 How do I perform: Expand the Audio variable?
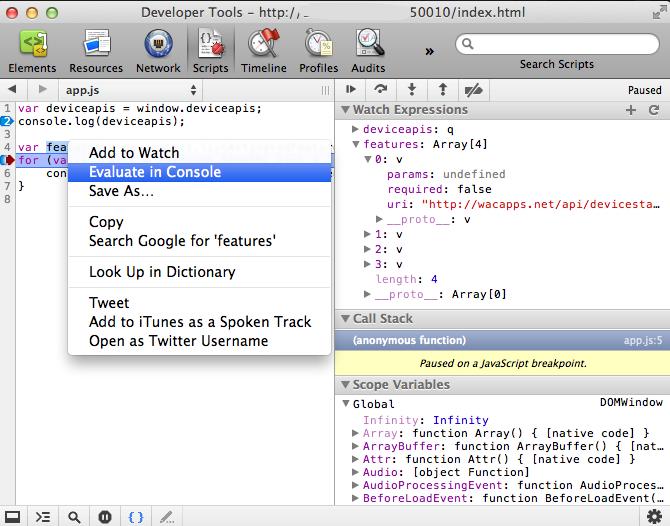point(355,472)
